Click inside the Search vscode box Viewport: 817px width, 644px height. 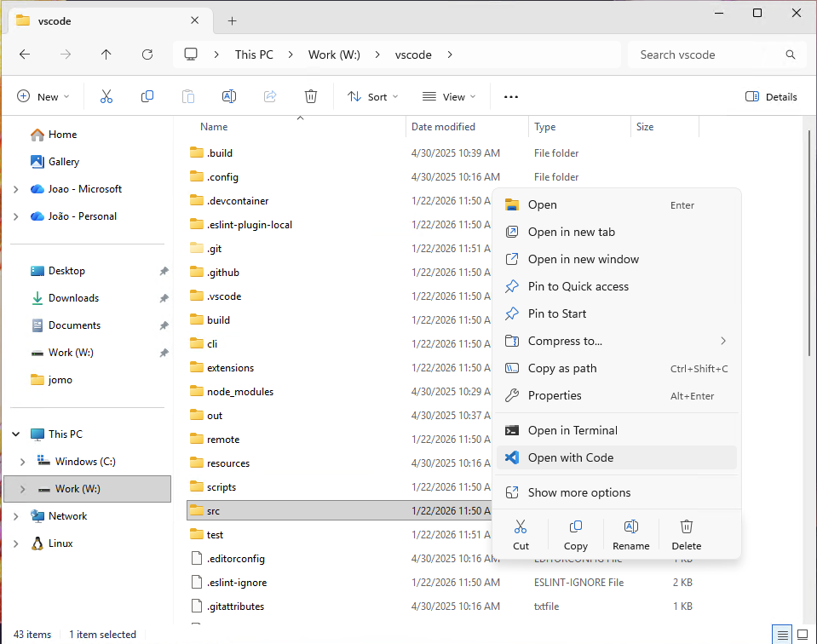(x=717, y=54)
